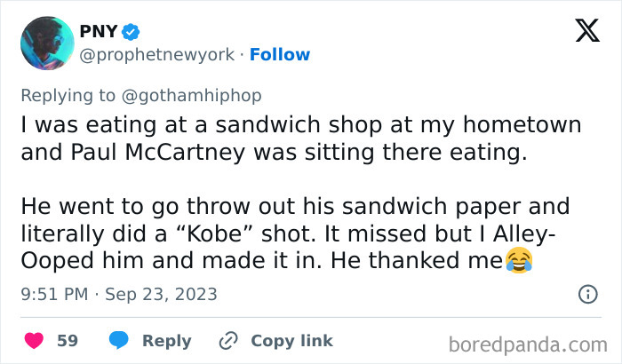Click the Reply text button
Screen dimensions: 622x364
(x=167, y=340)
